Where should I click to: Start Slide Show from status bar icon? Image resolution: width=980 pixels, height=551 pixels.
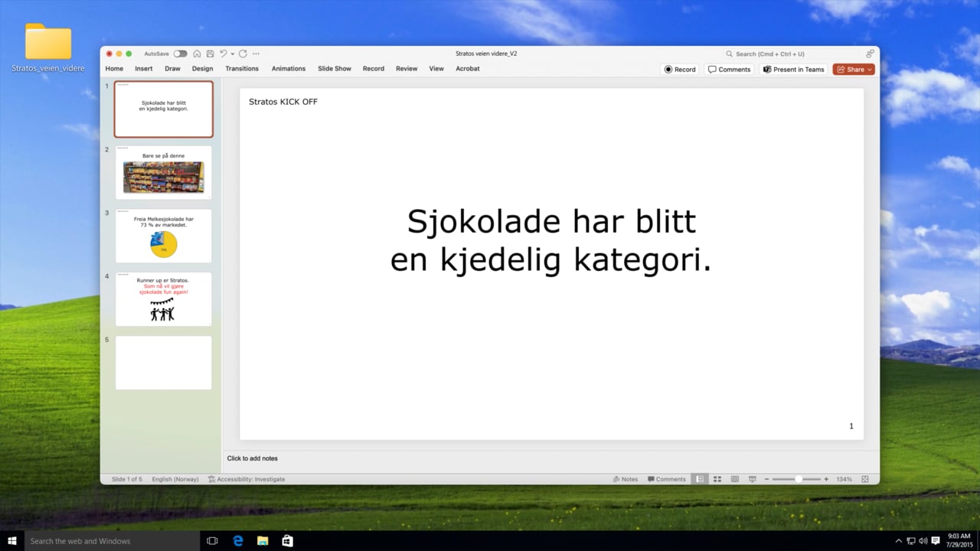[x=753, y=479]
